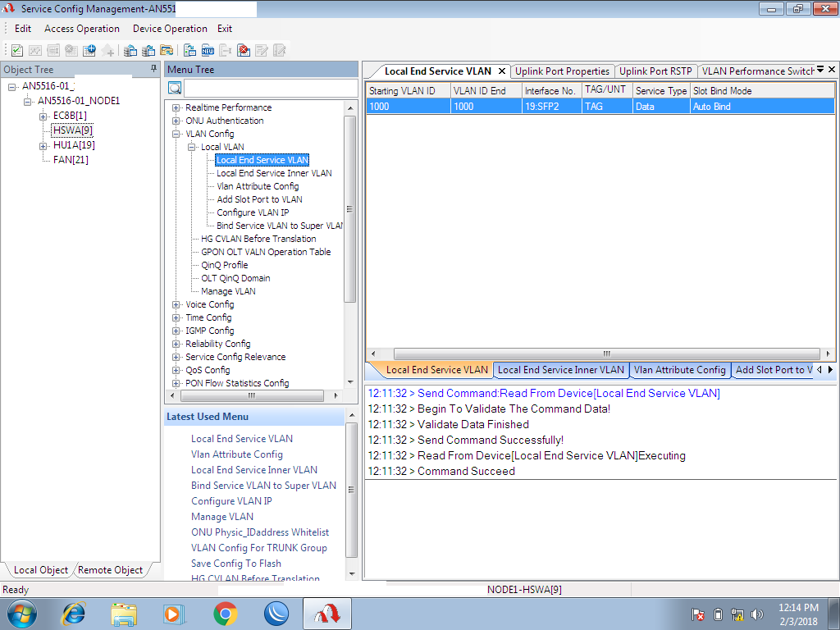Viewport: 840px width, 630px height.
Task: Open Save Config To Flash link
Action: point(235,563)
